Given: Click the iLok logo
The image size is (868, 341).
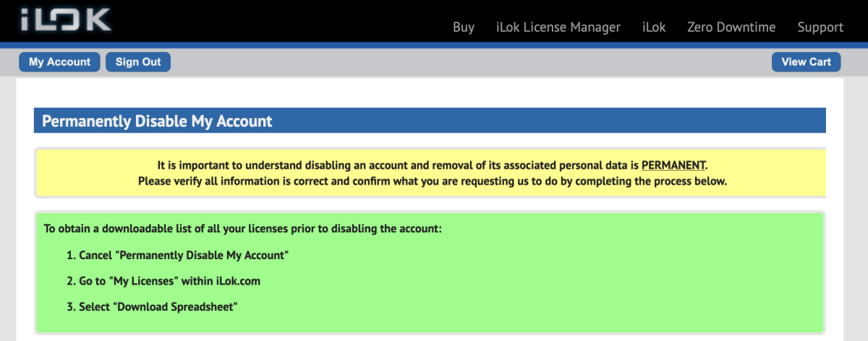Looking at the screenshot, I should (x=65, y=18).
